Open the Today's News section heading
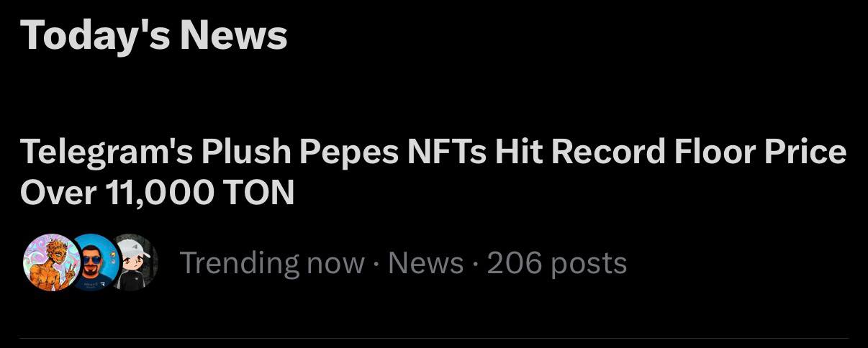This screenshot has width=868, height=348. click(x=154, y=35)
